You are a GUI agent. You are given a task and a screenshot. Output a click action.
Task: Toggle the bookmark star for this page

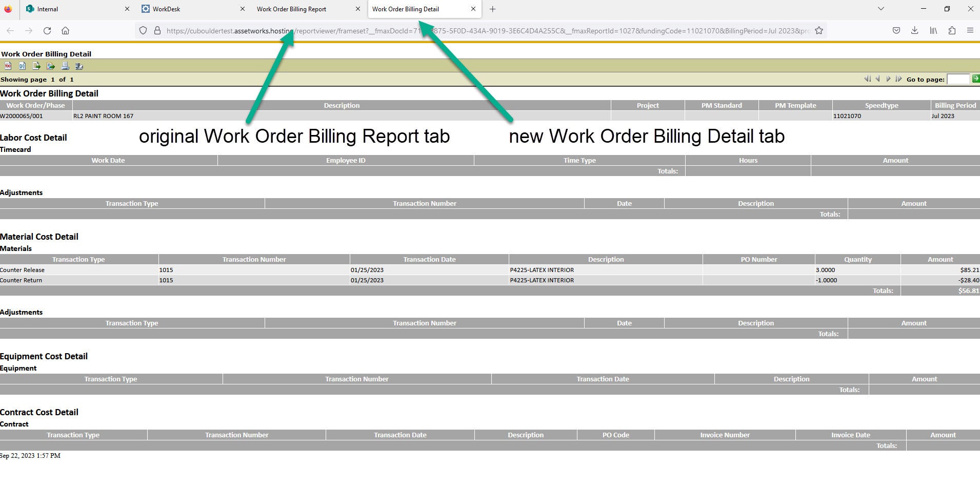(x=818, y=30)
